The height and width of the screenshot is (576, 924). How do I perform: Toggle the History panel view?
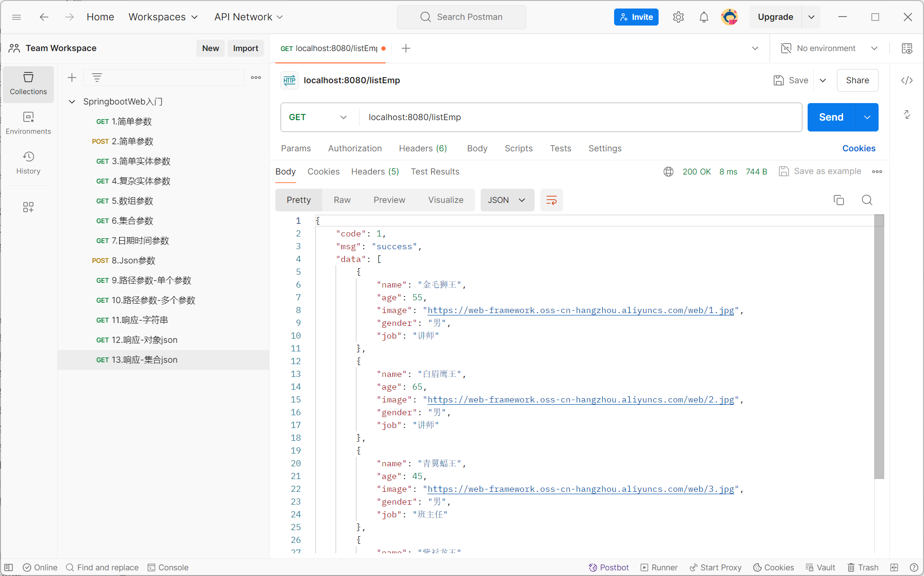pos(28,163)
